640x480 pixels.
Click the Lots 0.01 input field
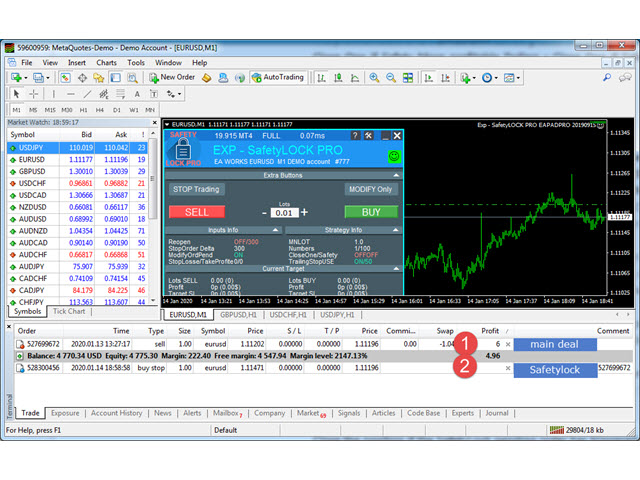tap(284, 213)
